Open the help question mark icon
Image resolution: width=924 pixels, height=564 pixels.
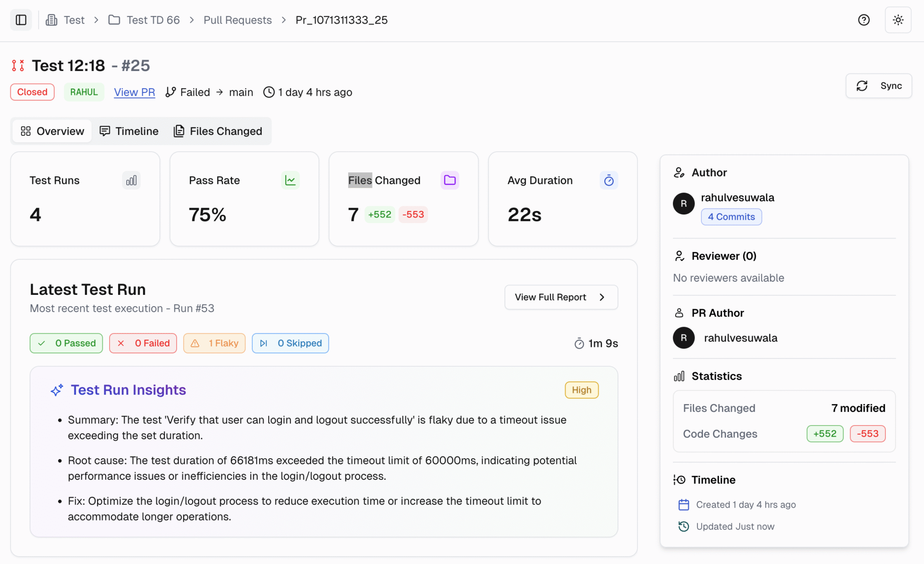(x=863, y=20)
